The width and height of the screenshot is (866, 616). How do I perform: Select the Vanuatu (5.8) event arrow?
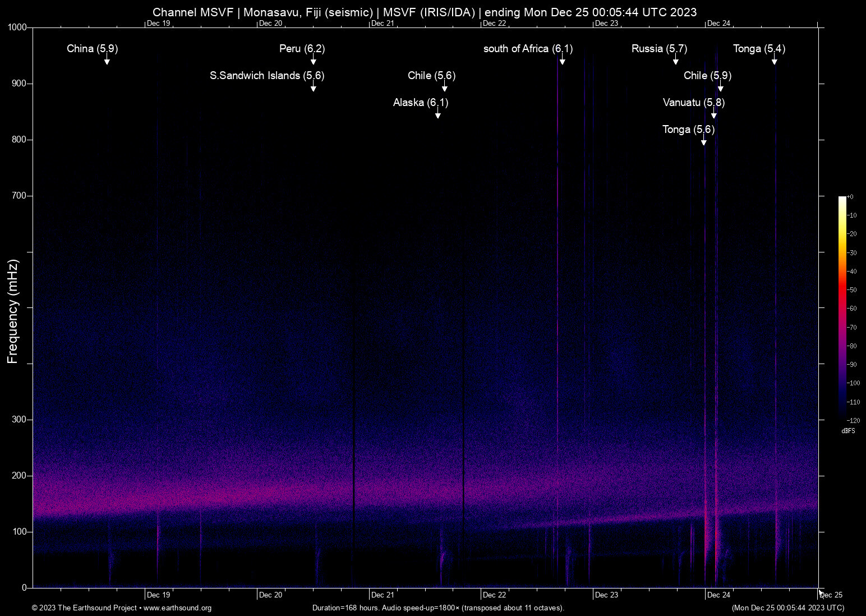pos(714,115)
